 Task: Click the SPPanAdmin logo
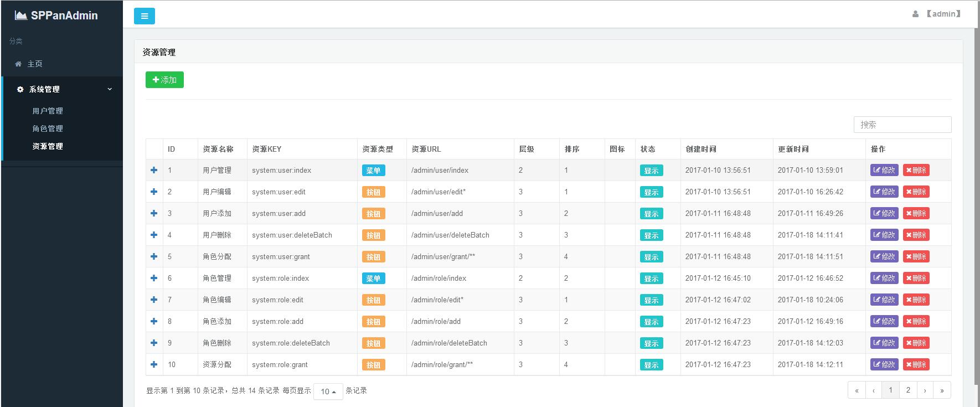[56, 16]
